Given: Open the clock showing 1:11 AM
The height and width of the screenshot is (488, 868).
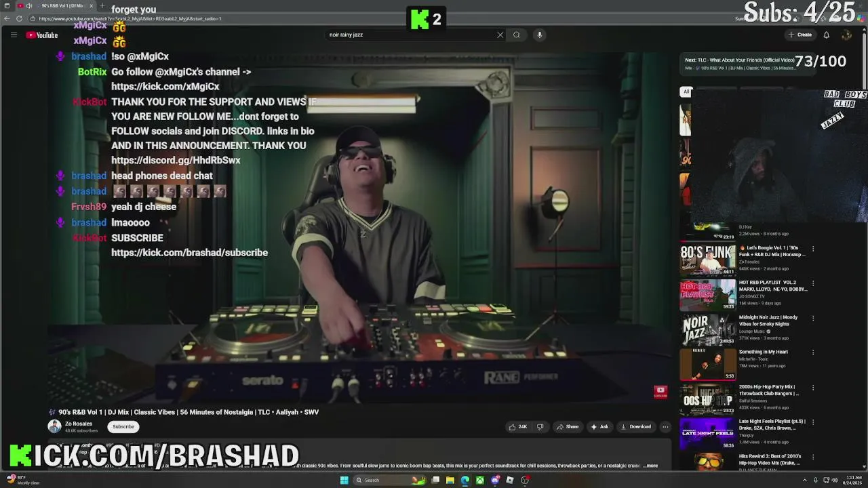Looking at the screenshot, I should [852, 480].
